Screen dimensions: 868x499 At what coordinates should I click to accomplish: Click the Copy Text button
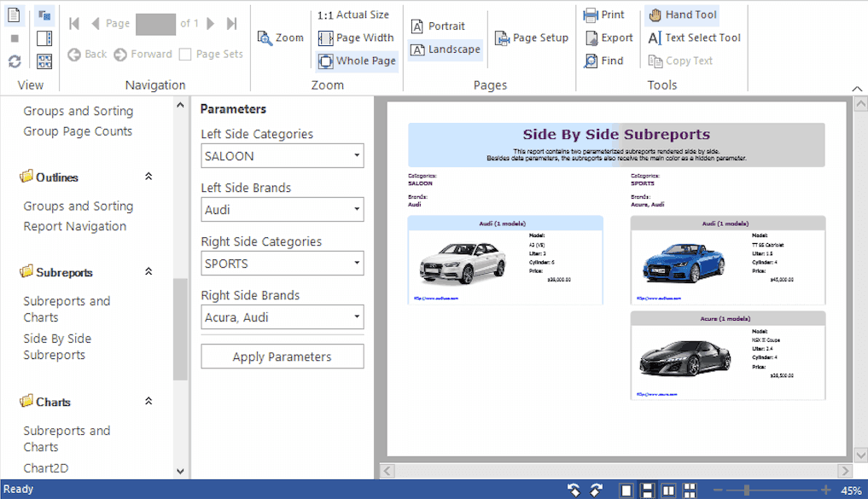(x=680, y=61)
